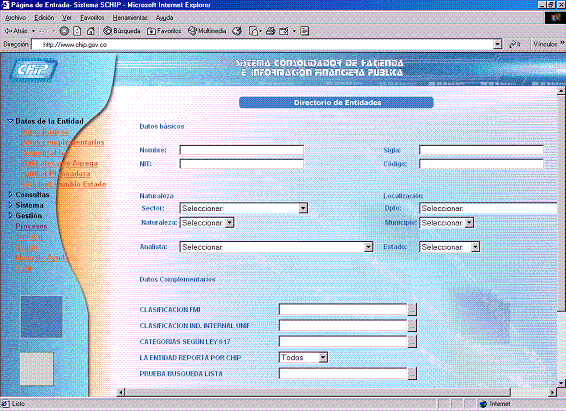Refresh the current page
Screen dimensions: 566x411
(77, 31)
